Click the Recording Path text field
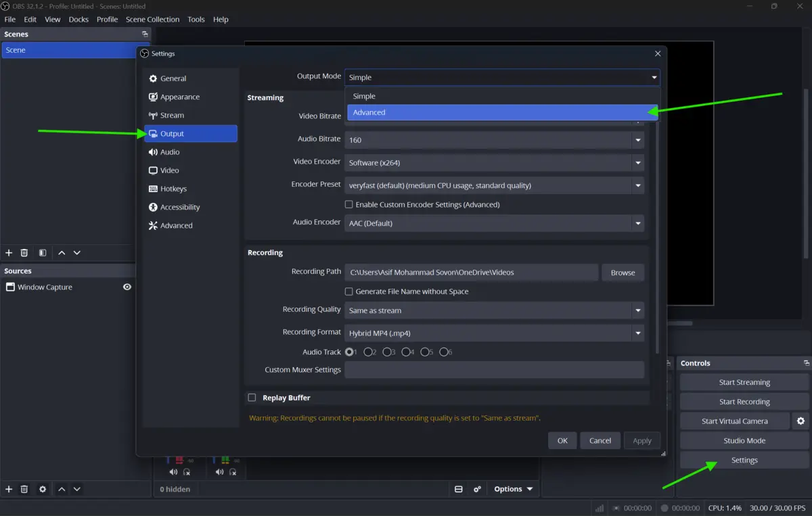 471,273
